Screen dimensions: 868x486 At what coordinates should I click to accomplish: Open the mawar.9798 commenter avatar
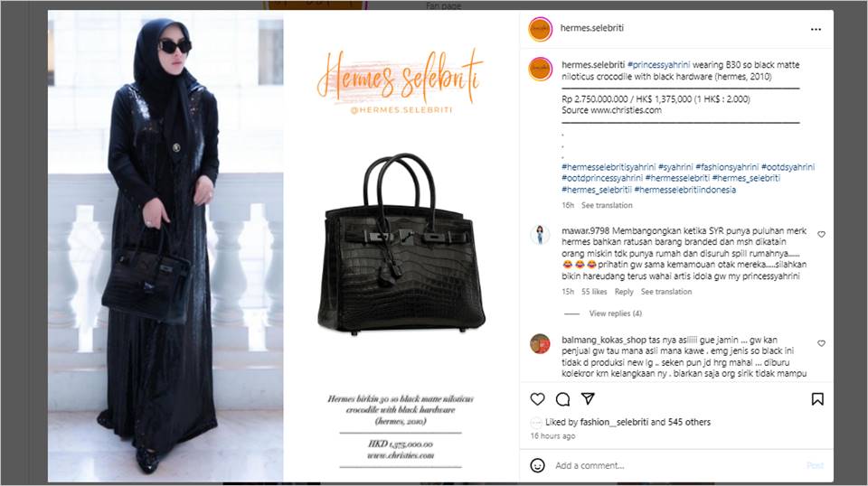(540, 235)
